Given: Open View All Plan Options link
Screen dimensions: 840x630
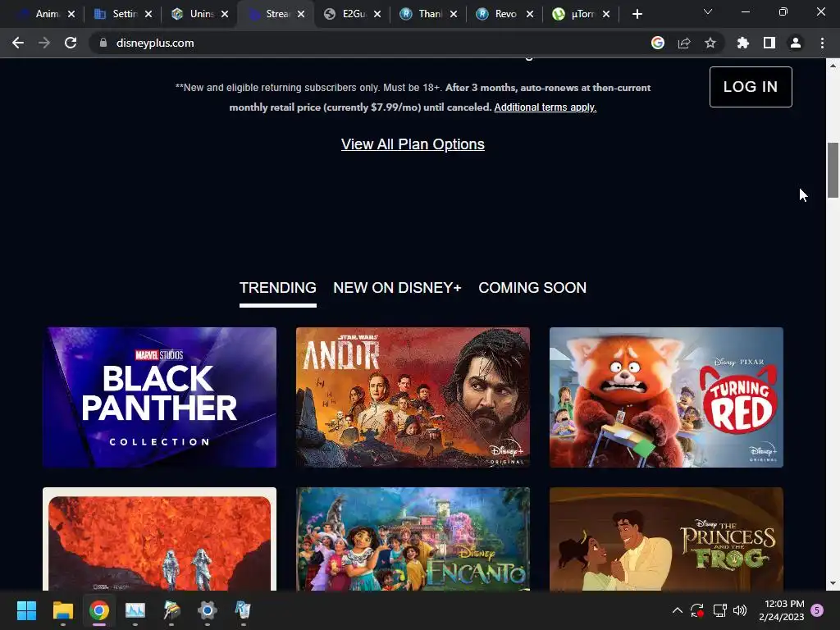Looking at the screenshot, I should click(x=413, y=144).
